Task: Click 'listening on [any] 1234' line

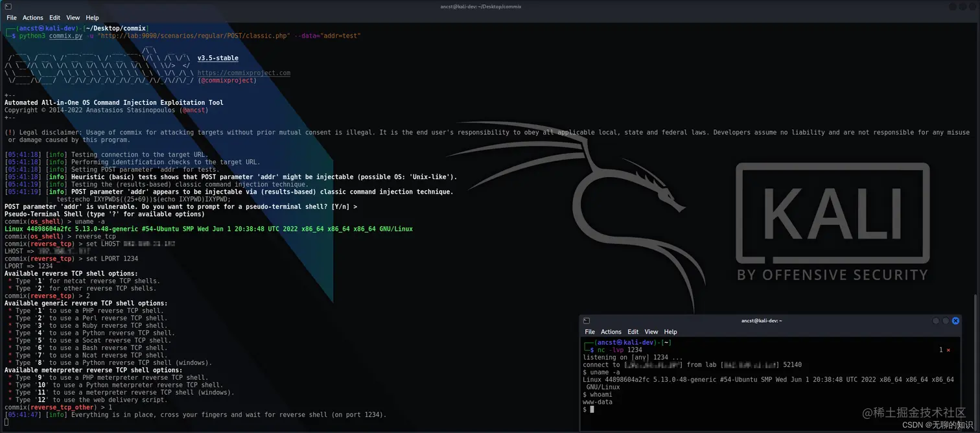Action: click(633, 357)
